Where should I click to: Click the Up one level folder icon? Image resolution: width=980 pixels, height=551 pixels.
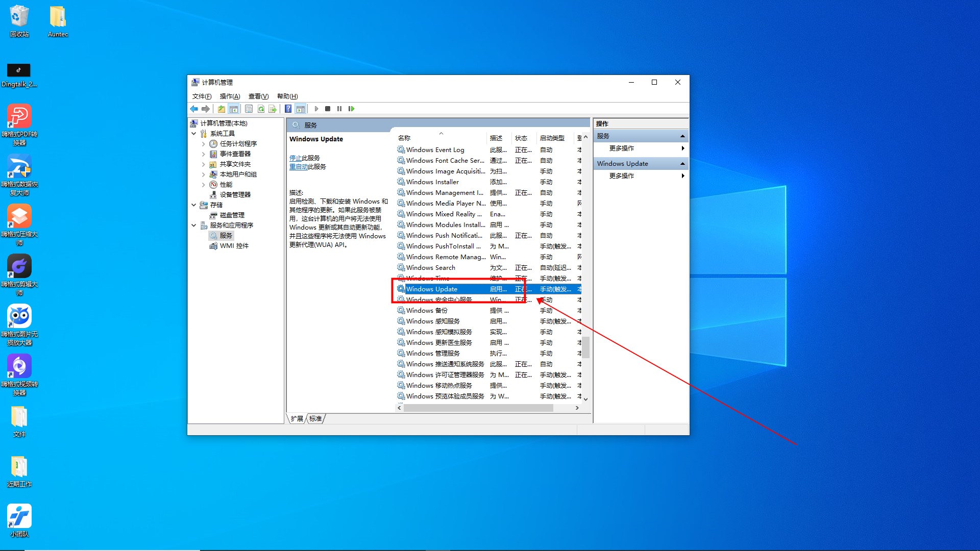pos(221,109)
